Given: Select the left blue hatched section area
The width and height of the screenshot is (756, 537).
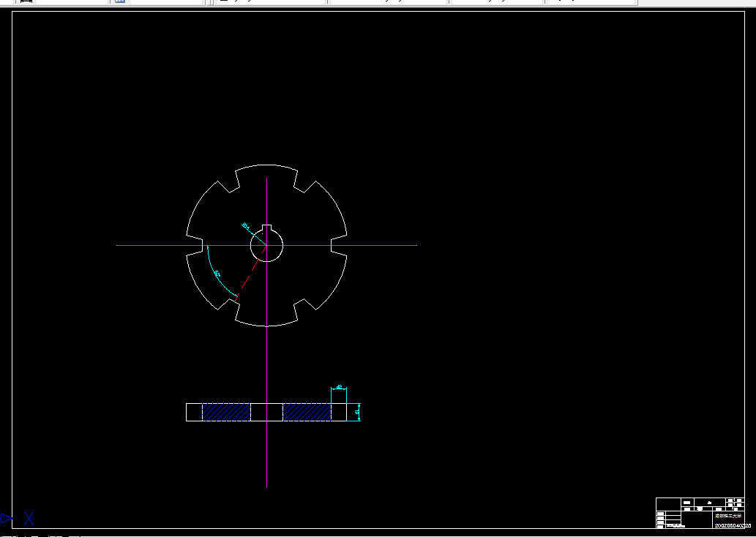Looking at the screenshot, I should (226, 412).
